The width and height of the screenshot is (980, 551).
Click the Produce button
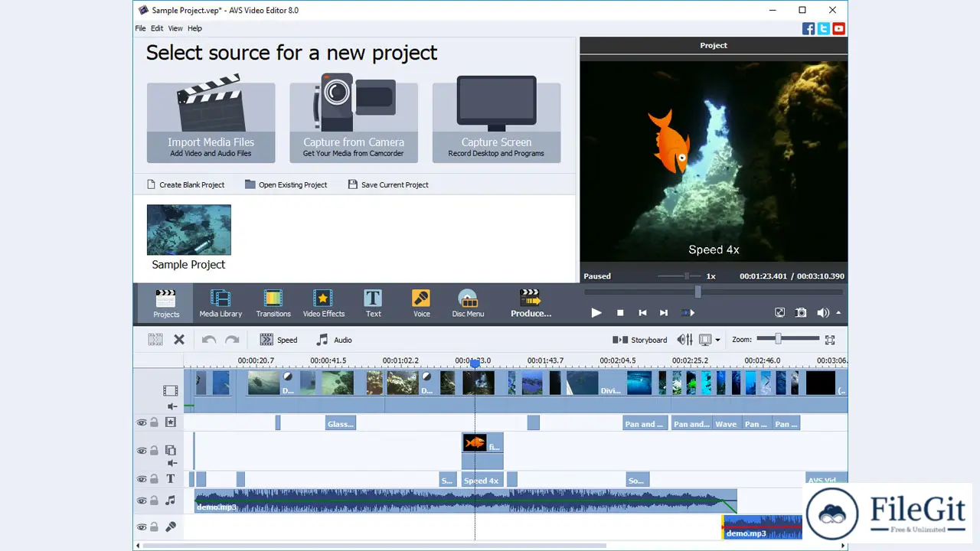(x=531, y=302)
